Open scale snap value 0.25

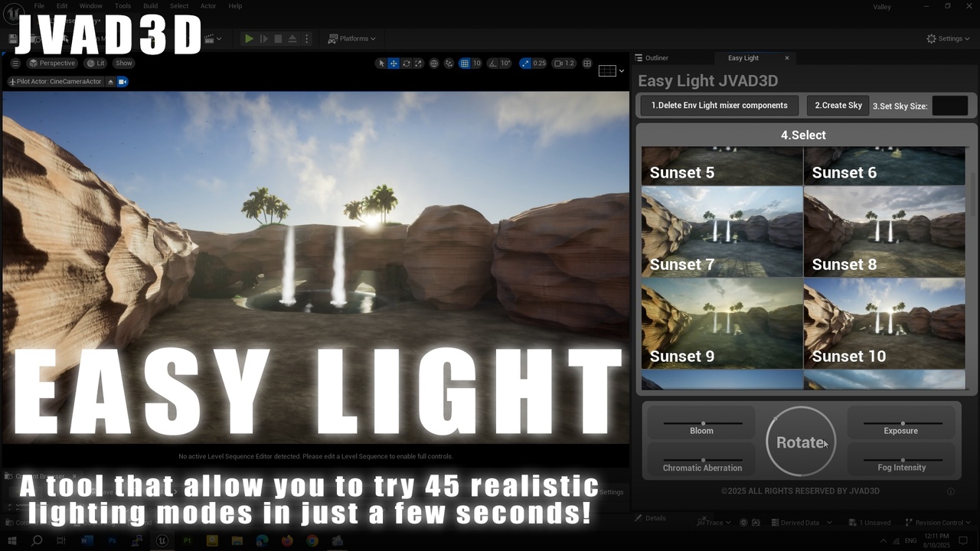coord(539,64)
